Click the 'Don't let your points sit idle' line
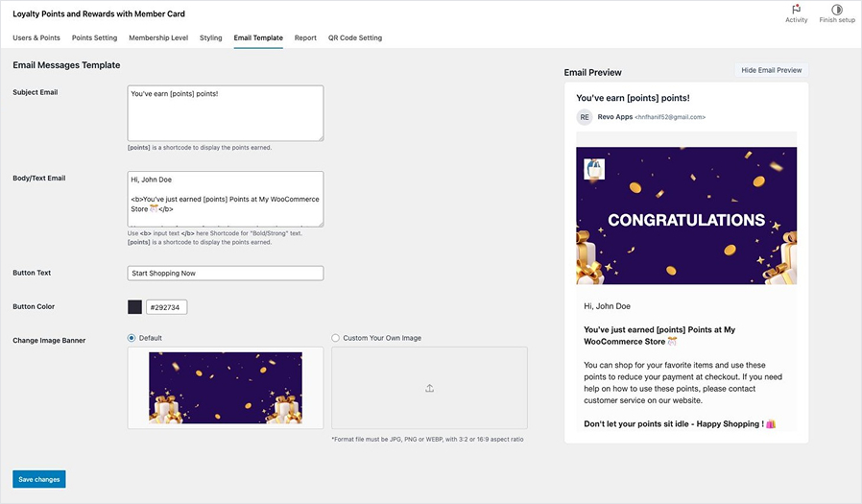Screen dimensions: 862x504 click(680, 423)
